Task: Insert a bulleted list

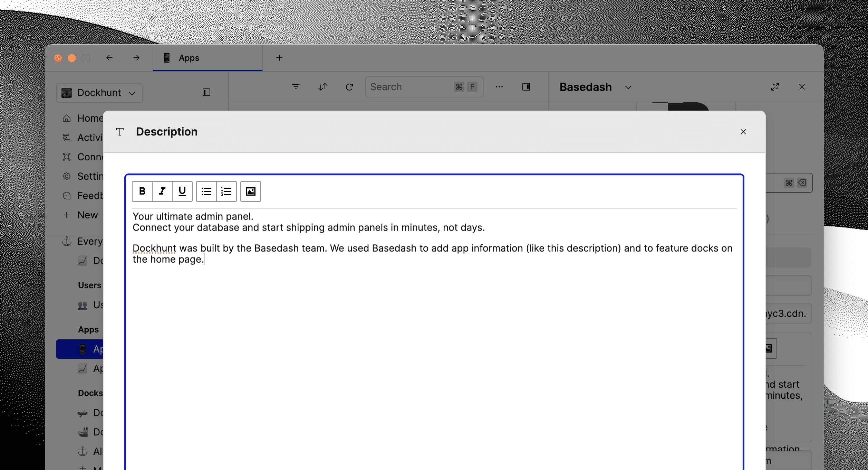Action: click(206, 191)
